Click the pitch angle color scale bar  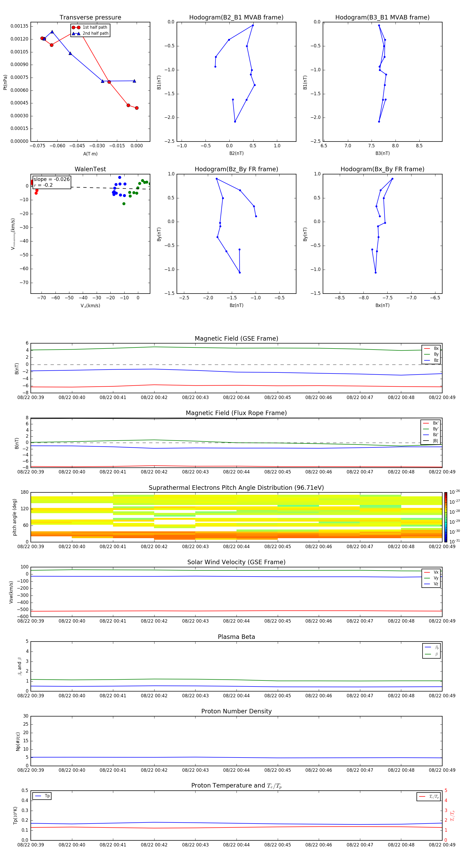(x=446, y=517)
